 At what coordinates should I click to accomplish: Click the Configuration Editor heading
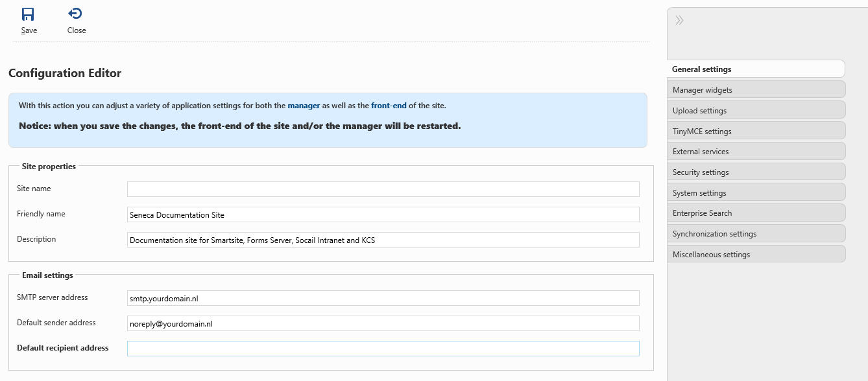tap(65, 73)
